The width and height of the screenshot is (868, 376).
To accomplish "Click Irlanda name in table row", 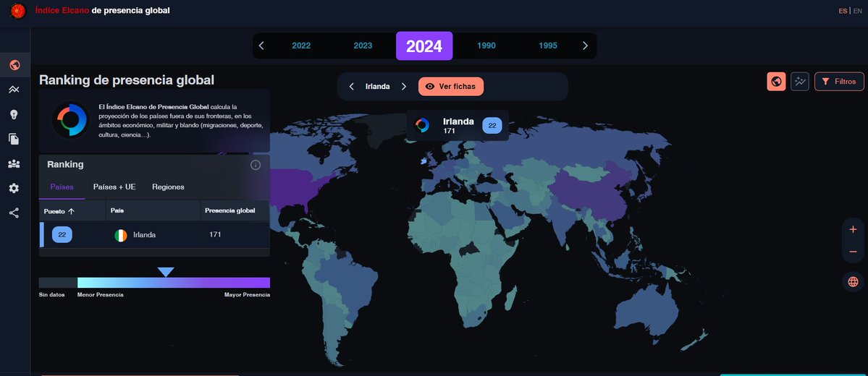I will pyautogui.click(x=145, y=235).
